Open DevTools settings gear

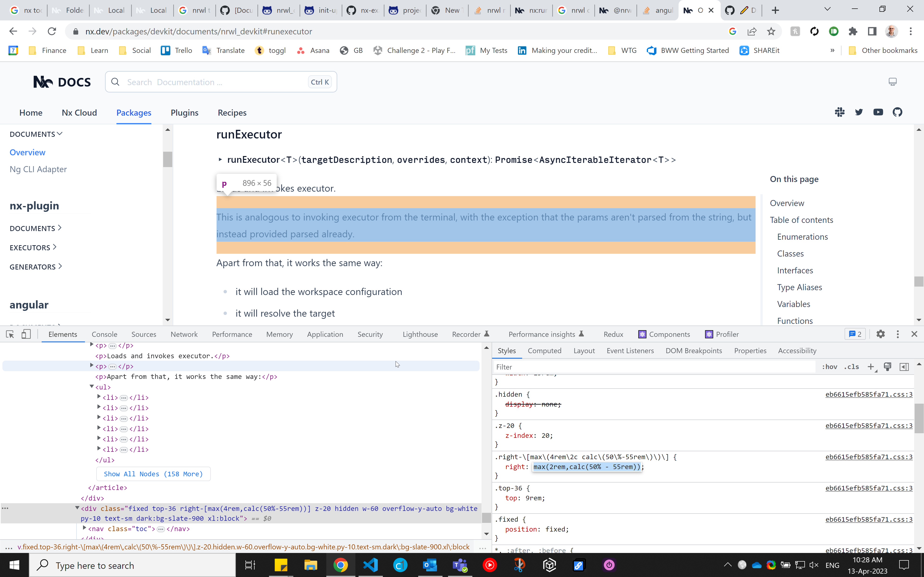coord(881,334)
